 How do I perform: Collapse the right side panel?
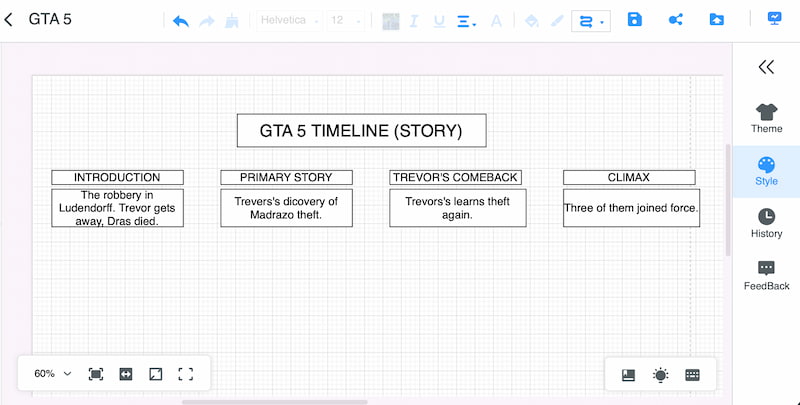pyautogui.click(x=766, y=67)
